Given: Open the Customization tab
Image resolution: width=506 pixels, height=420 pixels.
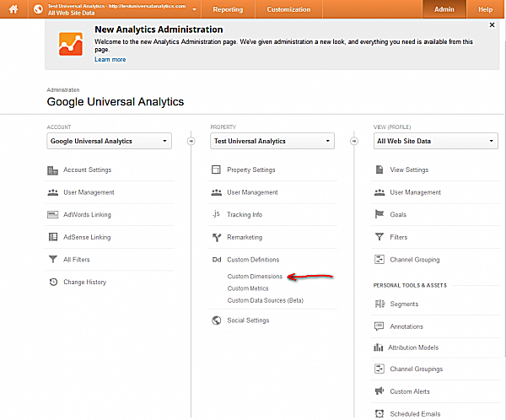Looking at the screenshot, I should pyautogui.click(x=288, y=10).
